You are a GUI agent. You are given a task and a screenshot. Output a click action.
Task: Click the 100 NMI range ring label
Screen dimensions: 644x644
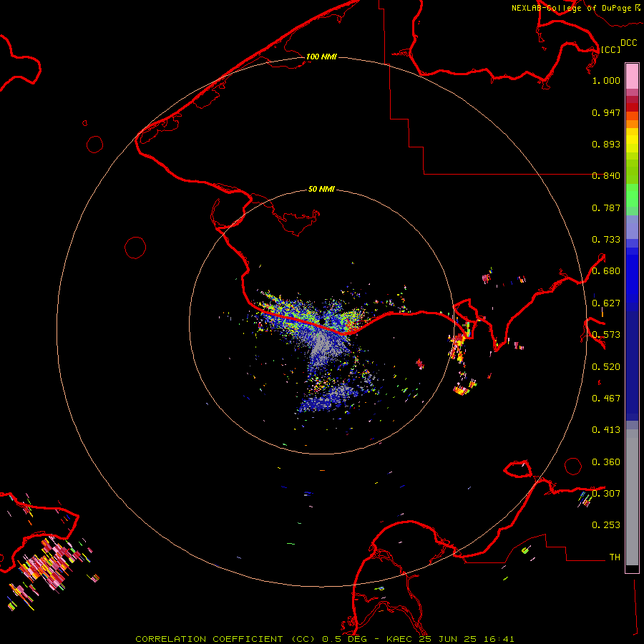321,57
